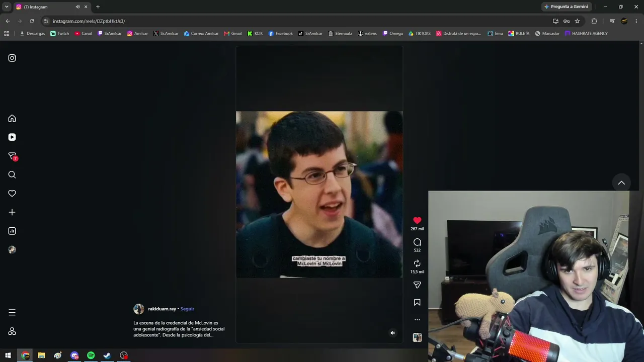The height and width of the screenshot is (362, 644).
Task: Open Instagram direct messages with badge
Action: coord(13,156)
